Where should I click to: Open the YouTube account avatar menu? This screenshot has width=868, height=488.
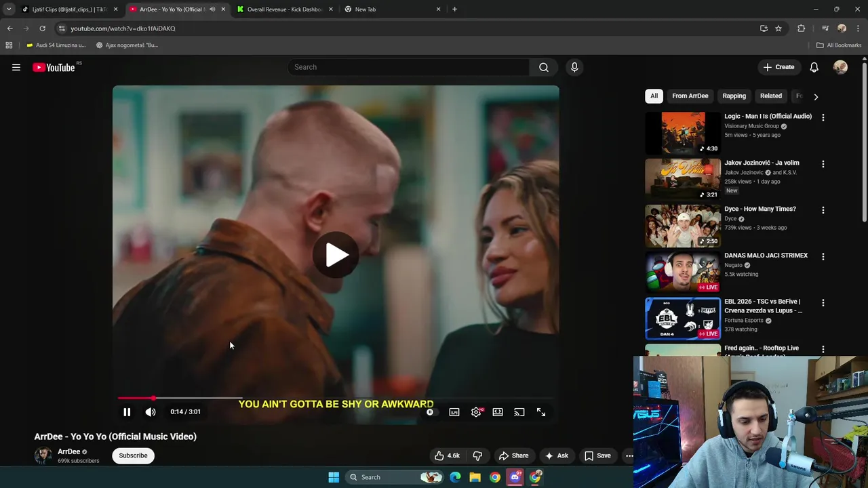click(840, 67)
